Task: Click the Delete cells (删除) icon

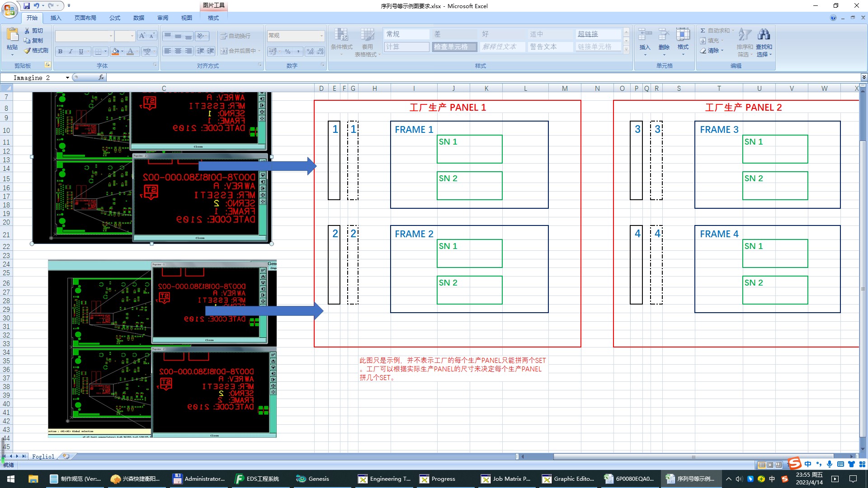Action: tap(664, 35)
